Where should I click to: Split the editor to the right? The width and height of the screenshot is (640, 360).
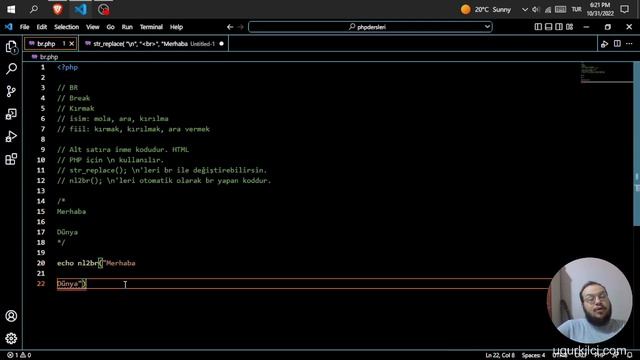[x=617, y=44]
